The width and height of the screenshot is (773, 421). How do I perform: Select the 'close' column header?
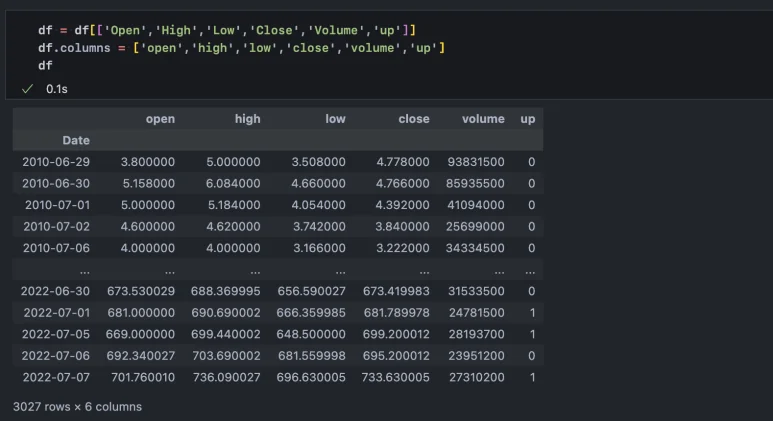point(413,119)
